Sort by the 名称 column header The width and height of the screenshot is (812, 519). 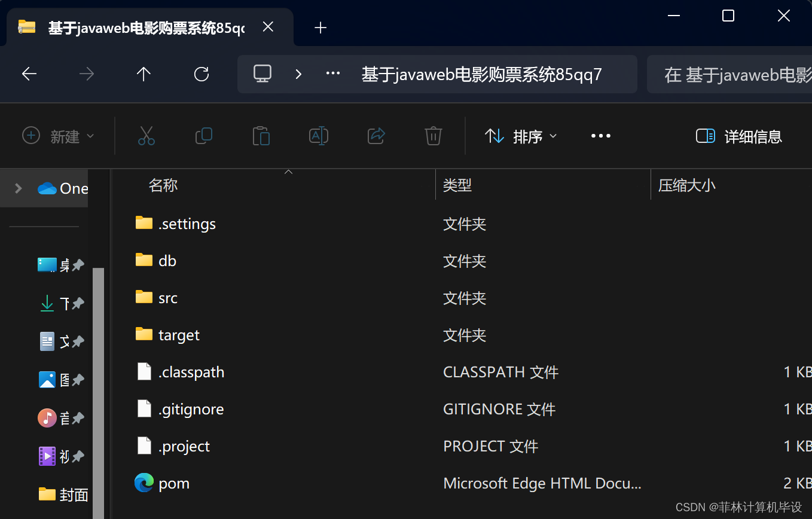tap(163, 185)
